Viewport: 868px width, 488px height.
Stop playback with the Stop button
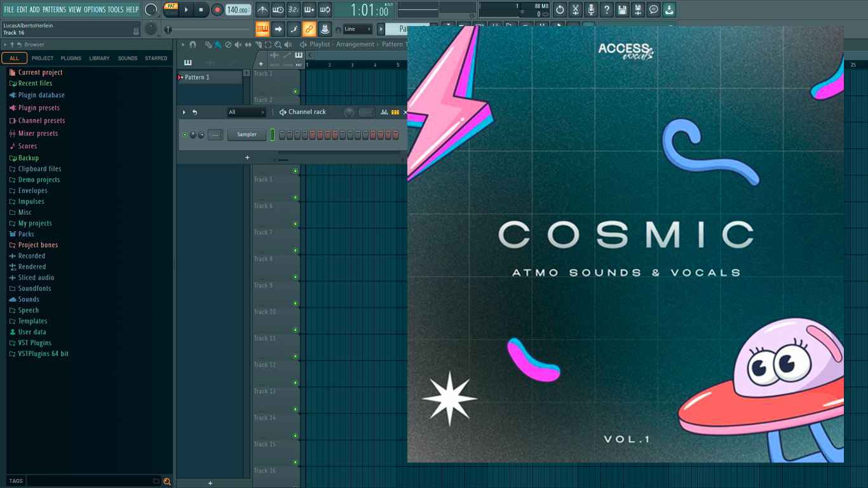pos(201,10)
